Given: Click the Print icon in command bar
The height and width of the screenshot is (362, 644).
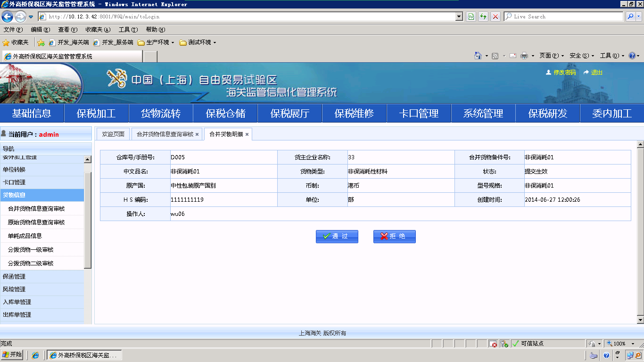Looking at the screenshot, I should 524,56.
